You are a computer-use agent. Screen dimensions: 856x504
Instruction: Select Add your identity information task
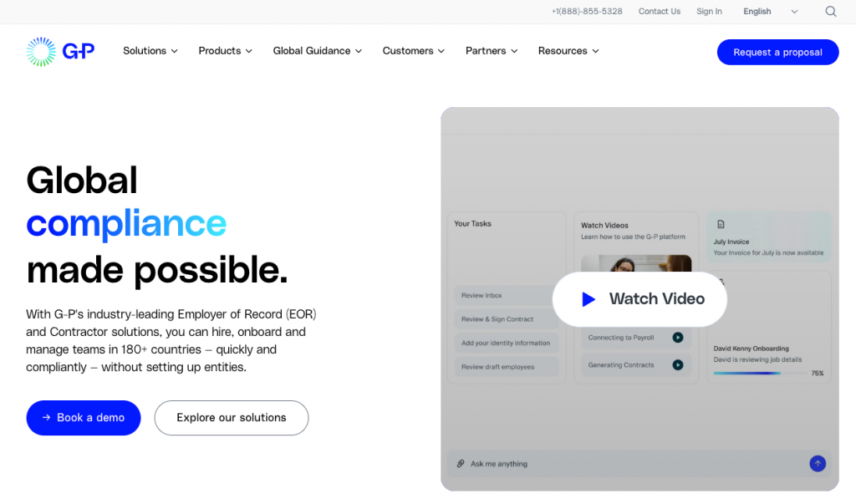pos(506,343)
